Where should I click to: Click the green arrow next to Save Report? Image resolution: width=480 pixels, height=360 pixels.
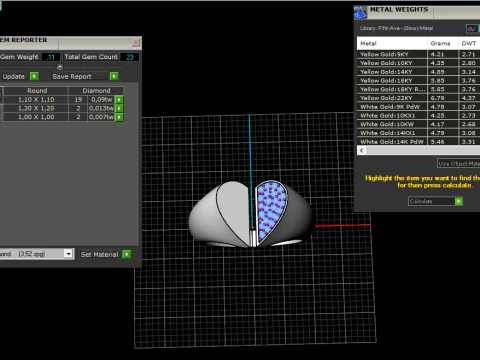114,76
